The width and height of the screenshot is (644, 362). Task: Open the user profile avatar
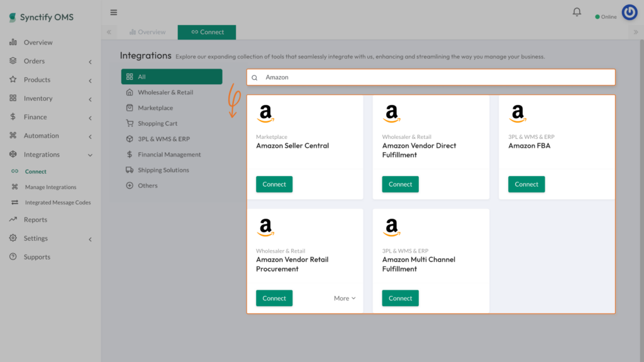click(629, 13)
